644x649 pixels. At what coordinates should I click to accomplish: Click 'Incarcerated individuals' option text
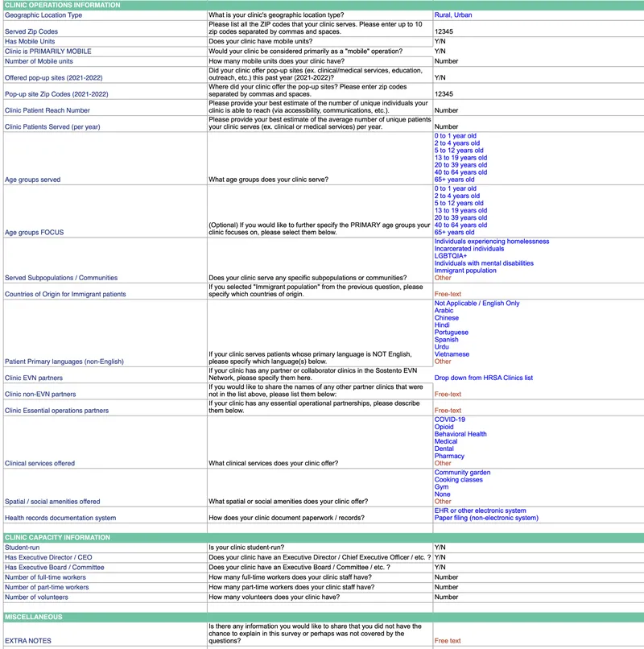tap(469, 249)
